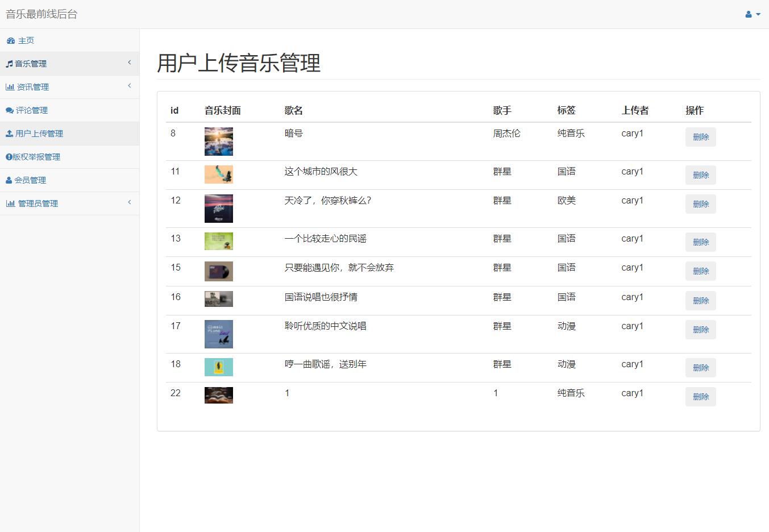Click the comment bubble icon for 评论管理
The height and width of the screenshot is (532, 769).
[x=9, y=110]
